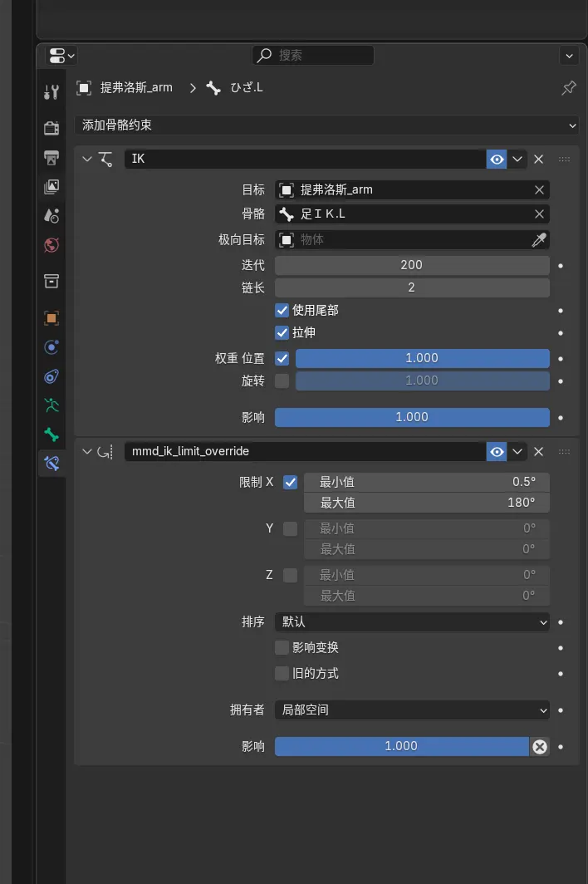Enable the 影响变换 checkbox
This screenshot has height=884, width=588.
coord(282,648)
